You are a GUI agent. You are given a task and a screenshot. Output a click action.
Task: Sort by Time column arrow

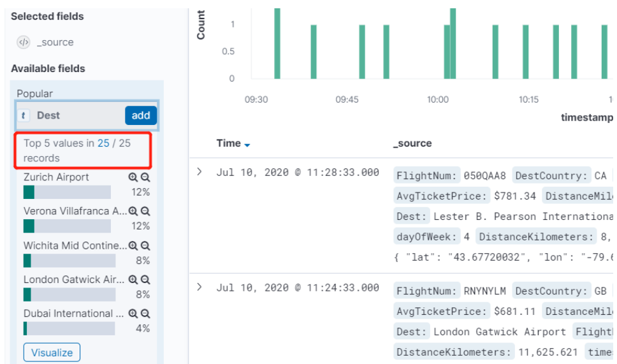[247, 145]
